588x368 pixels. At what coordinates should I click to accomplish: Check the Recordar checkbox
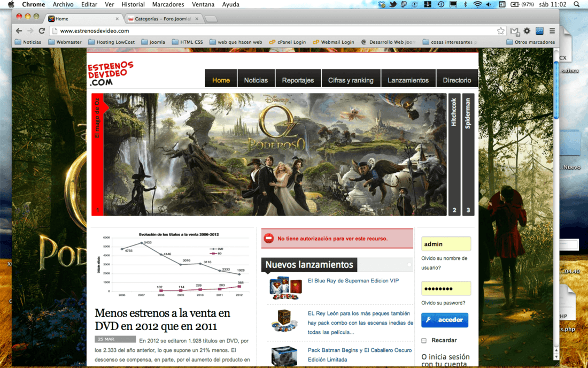click(x=424, y=341)
